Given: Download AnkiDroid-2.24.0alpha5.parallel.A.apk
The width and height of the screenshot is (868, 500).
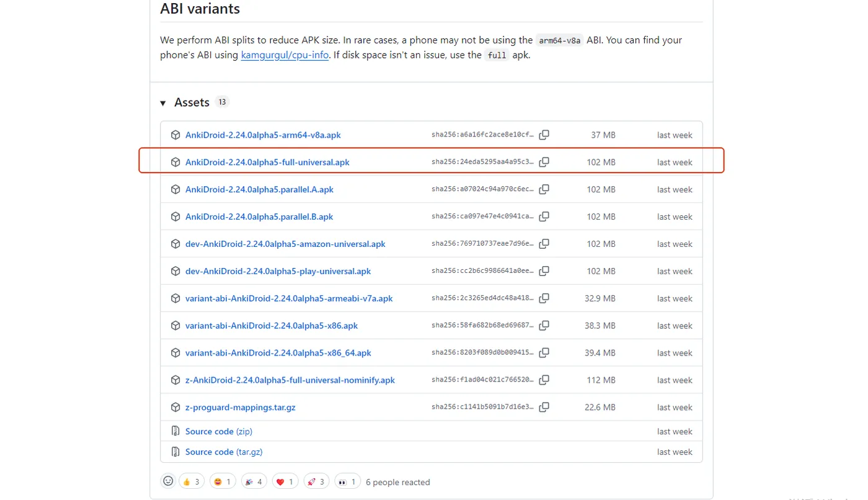Looking at the screenshot, I should pyautogui.click(x=259, y=190).
